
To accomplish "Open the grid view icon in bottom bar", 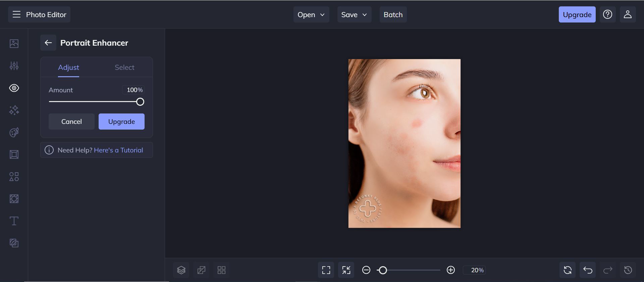I will [x=221, y=270].
